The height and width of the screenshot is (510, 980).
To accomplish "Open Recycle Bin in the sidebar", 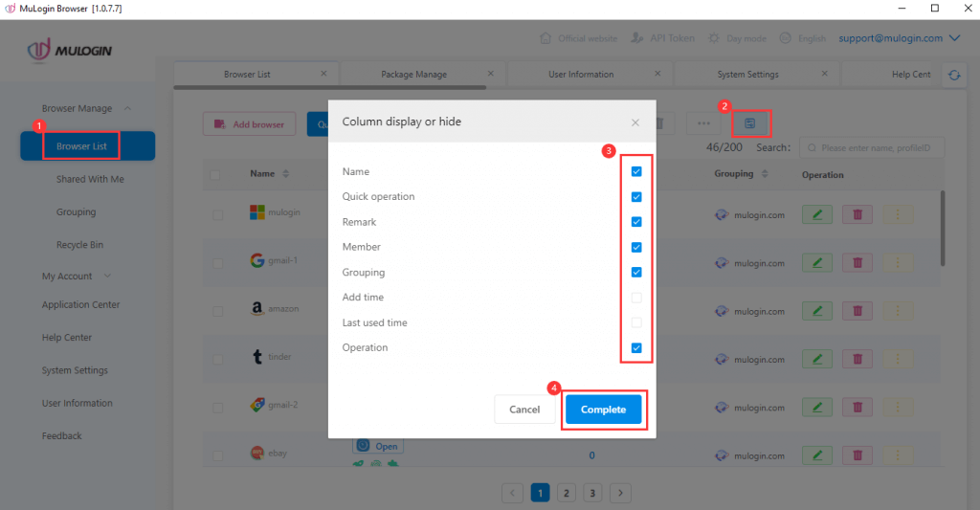I will [x=79, y=244].
